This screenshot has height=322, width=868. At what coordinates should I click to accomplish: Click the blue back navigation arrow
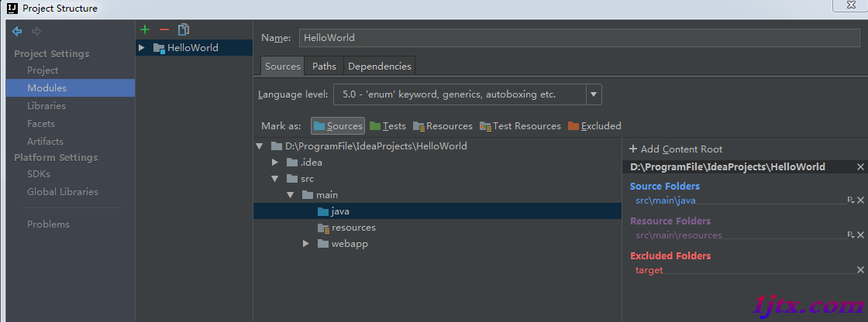[x=17, y=32]
